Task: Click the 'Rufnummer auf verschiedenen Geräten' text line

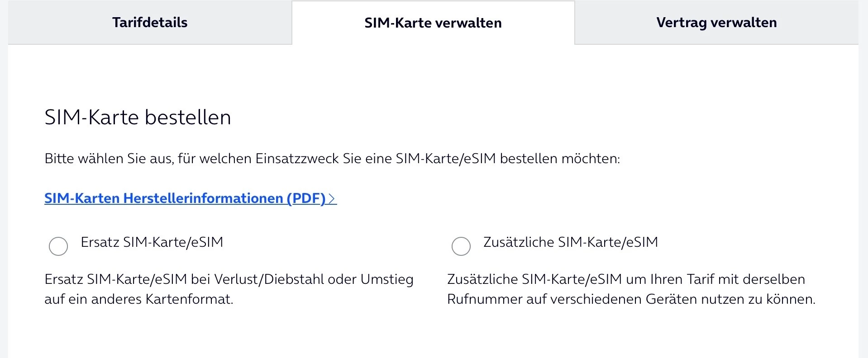Action: coord(631,299)
